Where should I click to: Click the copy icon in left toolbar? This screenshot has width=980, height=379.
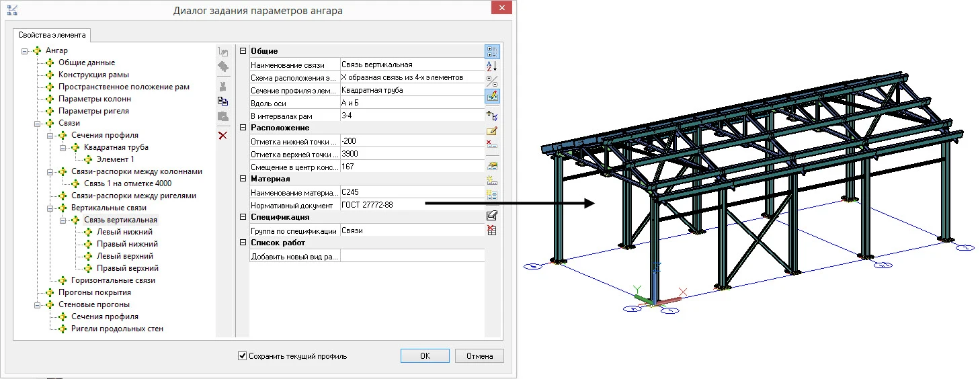pyautogui.click(x=223, y=101)
